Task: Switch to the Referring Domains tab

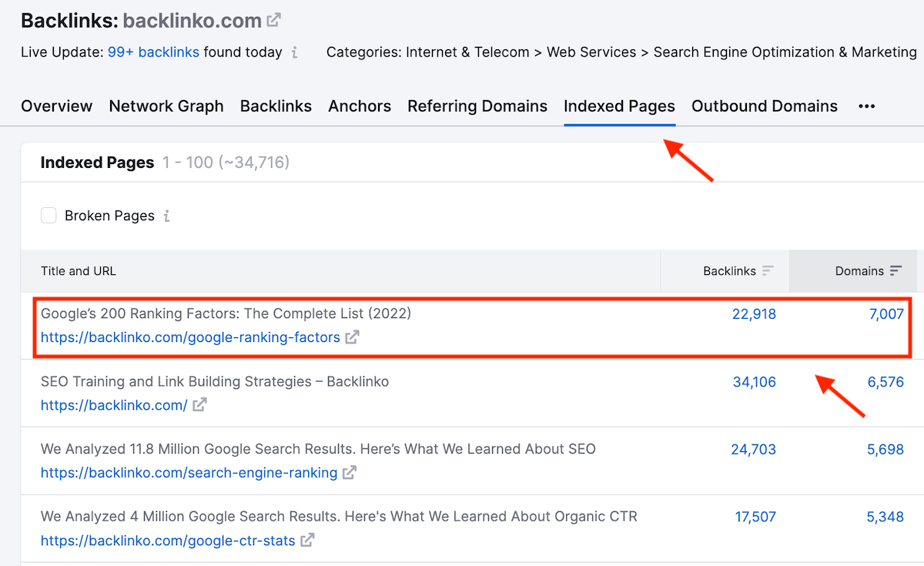Action: coord(477,106)
